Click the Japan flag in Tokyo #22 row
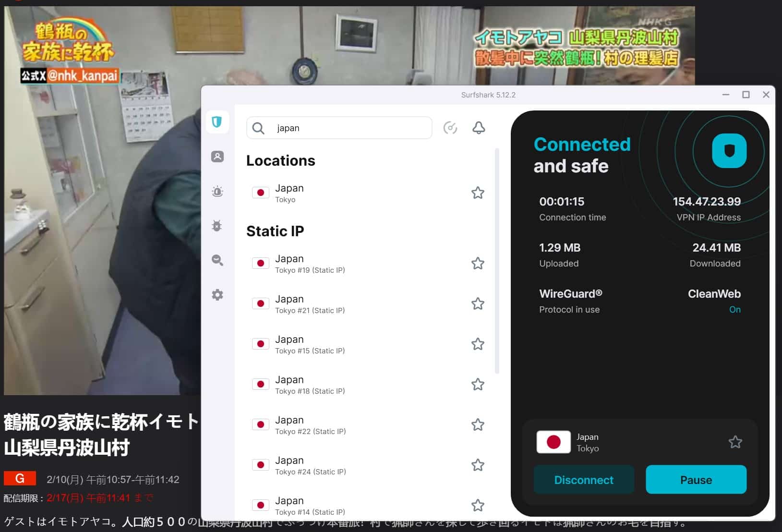Screen dimensions: 782x532 click(x=261, y=425)
